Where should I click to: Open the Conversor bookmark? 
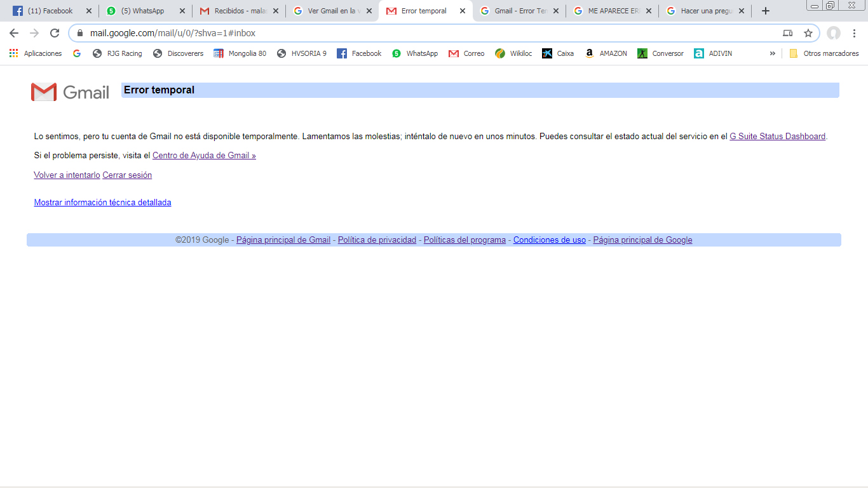pos(660,53)
